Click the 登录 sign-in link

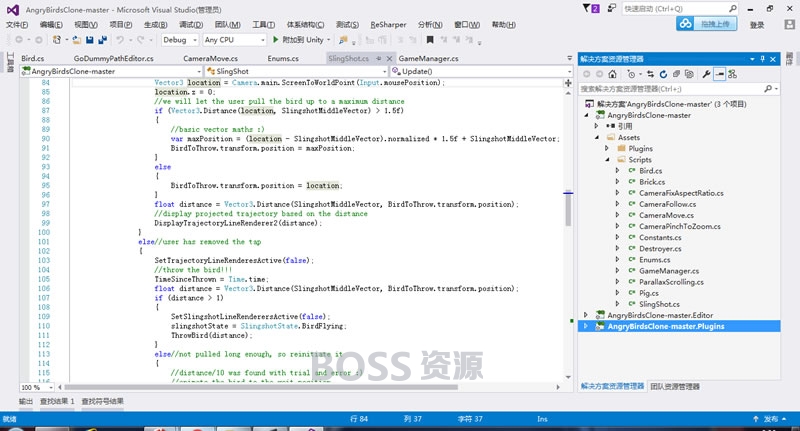[x=757, y=24]
